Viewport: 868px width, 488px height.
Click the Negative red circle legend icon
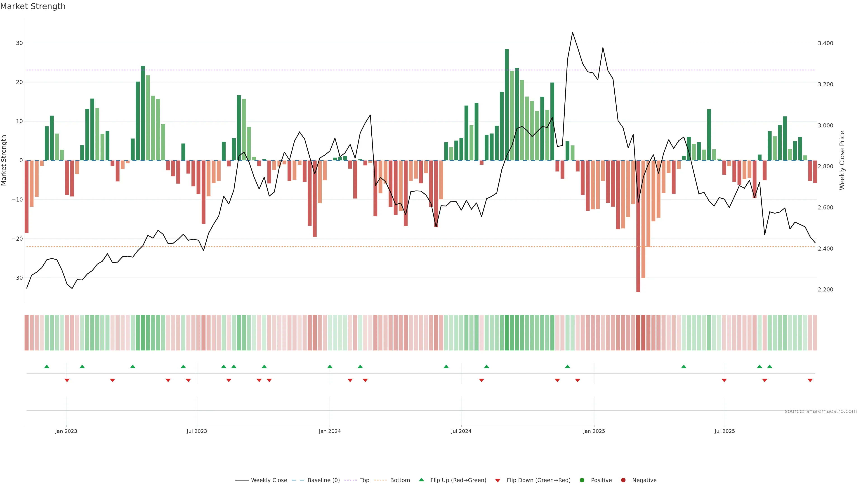click(623, 480)
